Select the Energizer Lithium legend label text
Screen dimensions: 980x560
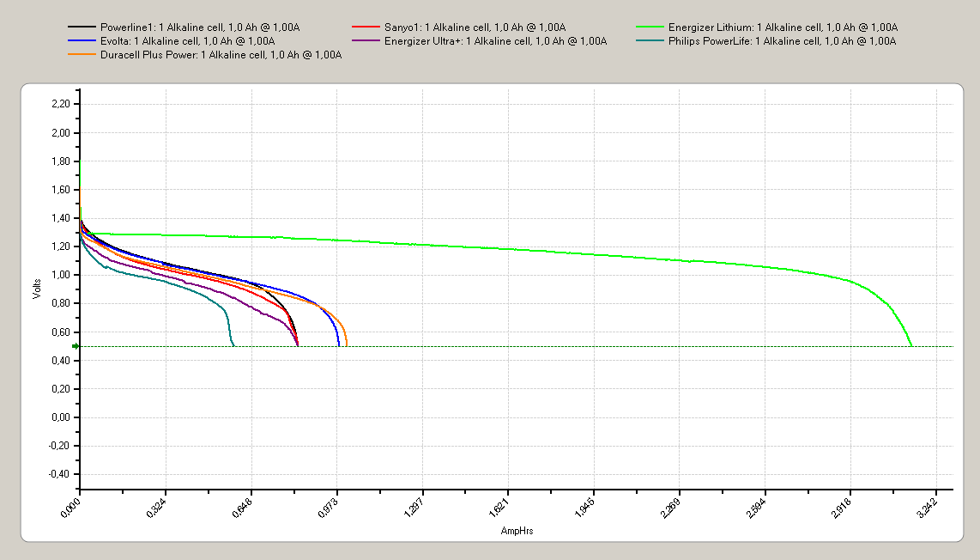pos(783,27)
